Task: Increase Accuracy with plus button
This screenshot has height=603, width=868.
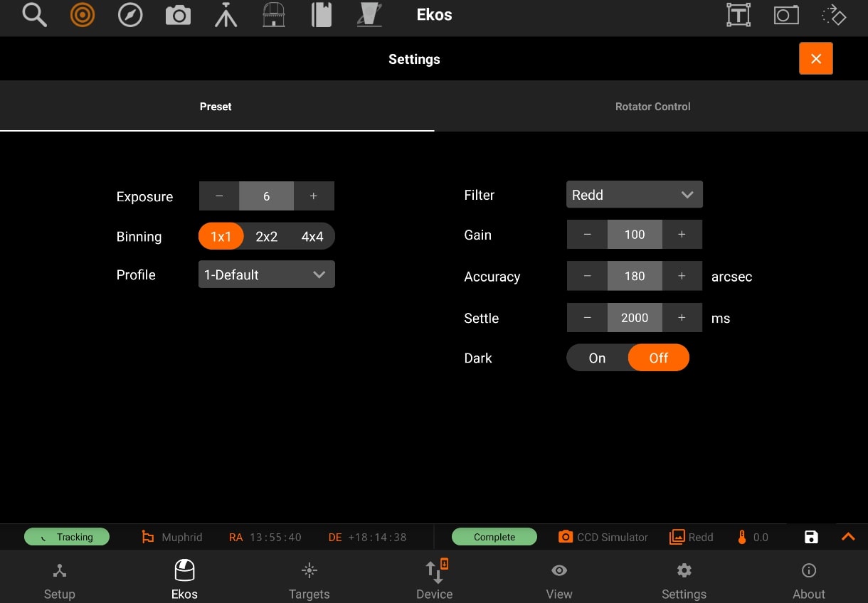Action: (682, 276)
